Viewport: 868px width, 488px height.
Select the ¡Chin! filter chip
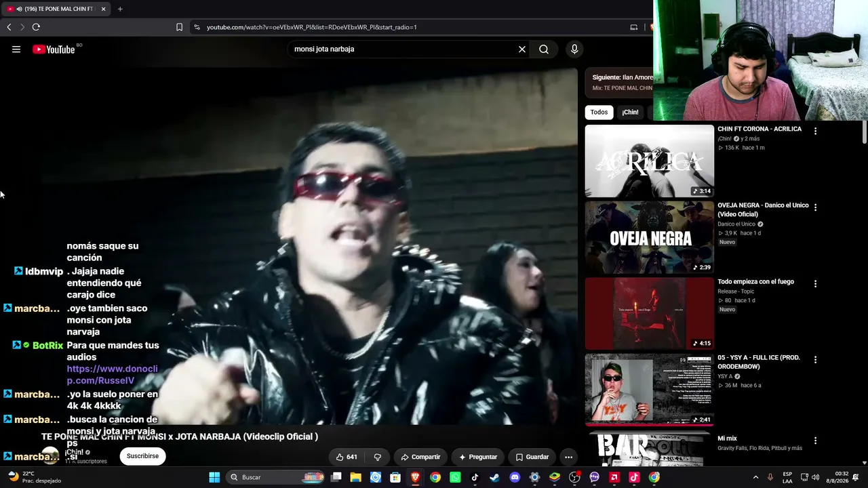630,113
